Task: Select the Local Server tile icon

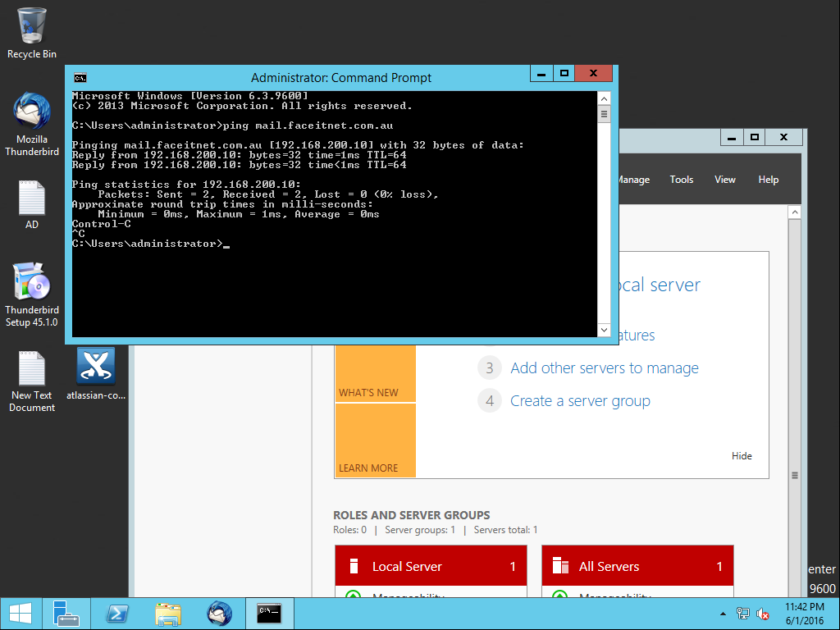Action: [x=354, y=566]
